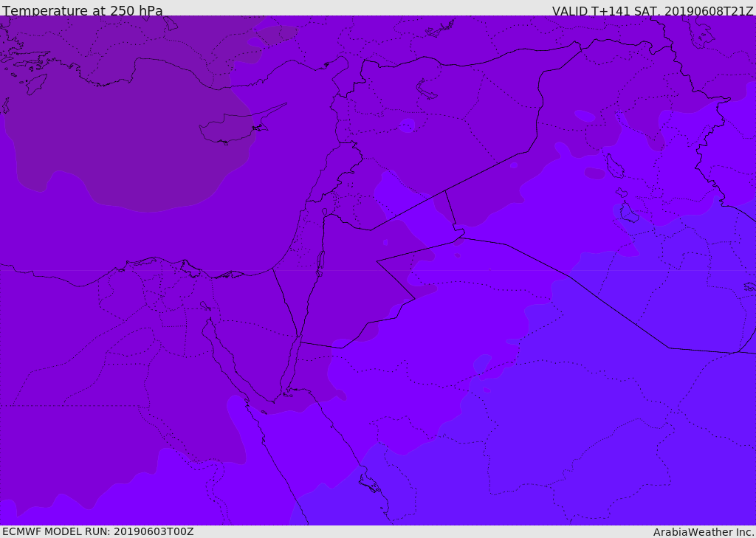756x538 pixels.
Task: Click the 'Temperature at 250 hPa' title
Action: pos(83,10)
